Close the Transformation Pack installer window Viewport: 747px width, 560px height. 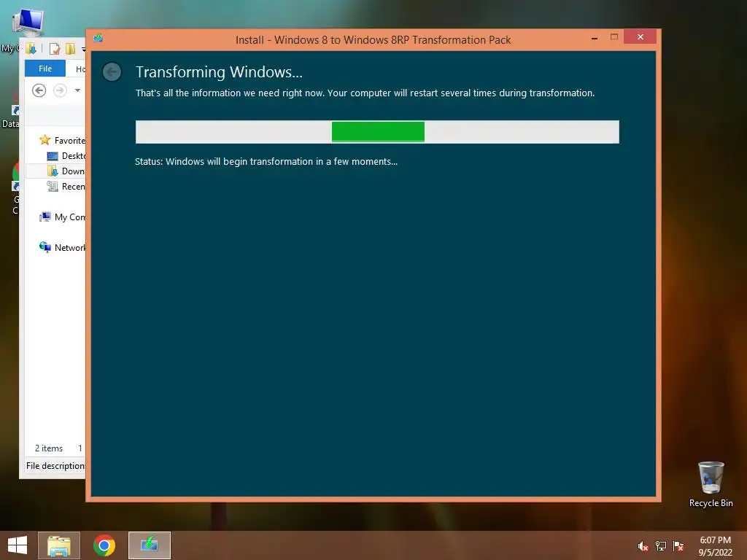pos(640,37)
